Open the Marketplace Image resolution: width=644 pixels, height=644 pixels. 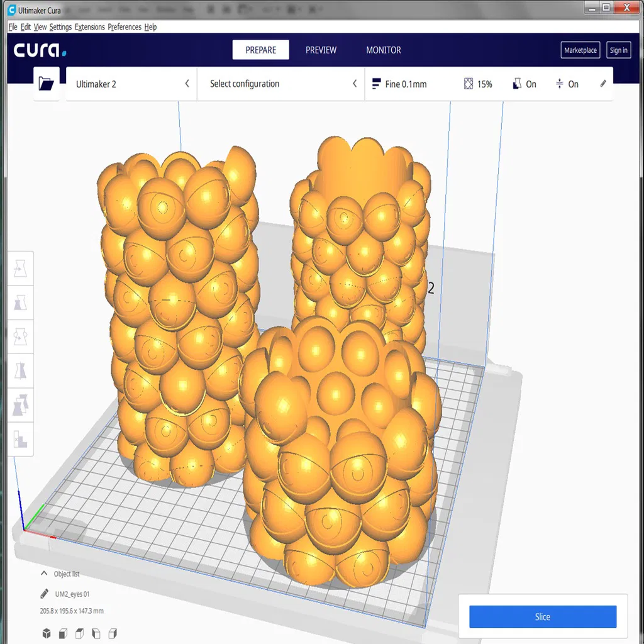pos(580,50)
